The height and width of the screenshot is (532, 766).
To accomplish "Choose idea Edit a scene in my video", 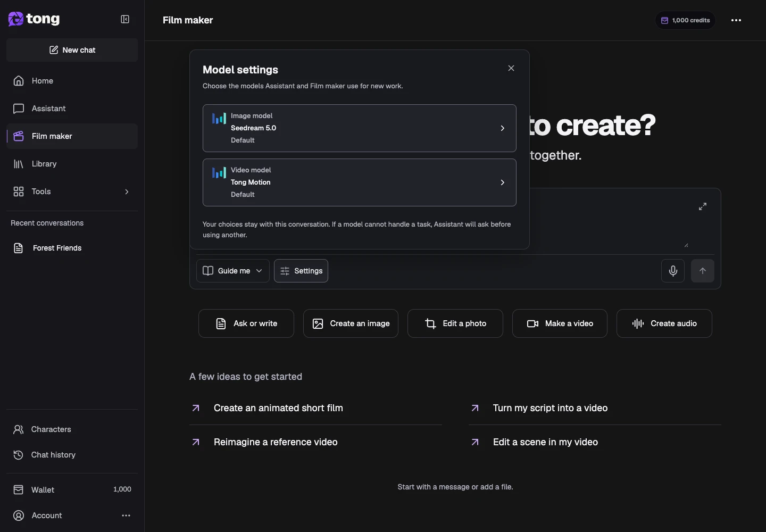I will [595, 442].
